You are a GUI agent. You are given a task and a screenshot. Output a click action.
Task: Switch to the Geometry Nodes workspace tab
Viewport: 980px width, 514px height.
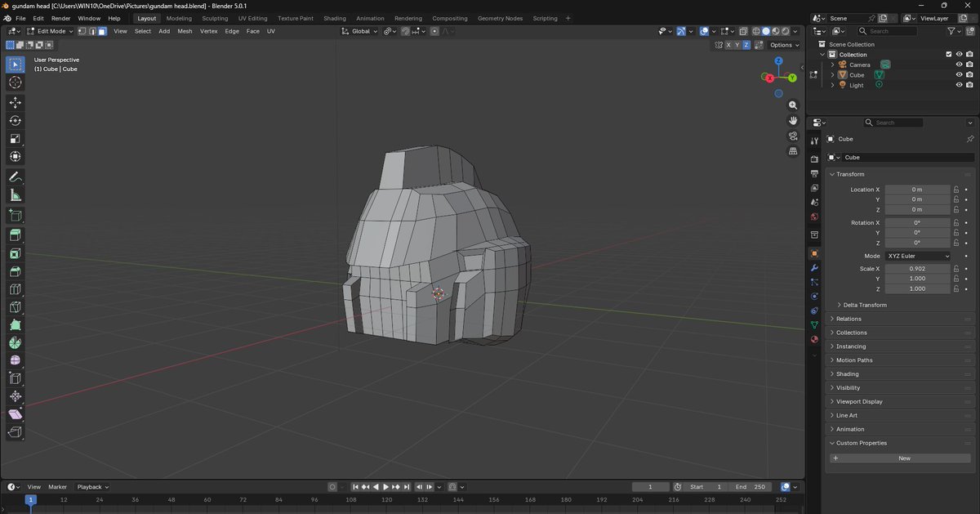tap(500, 18)
